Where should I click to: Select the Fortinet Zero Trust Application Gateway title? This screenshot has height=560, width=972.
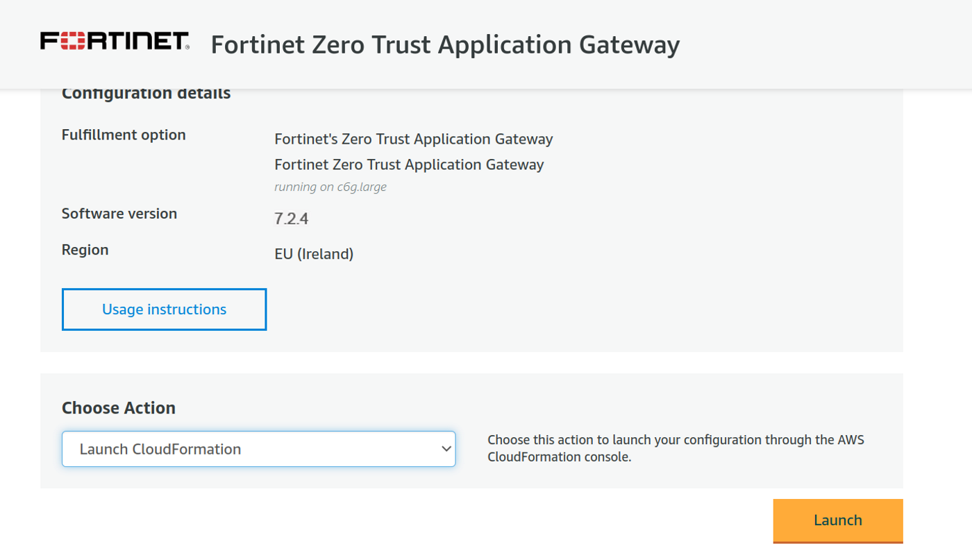click(444, 44)
